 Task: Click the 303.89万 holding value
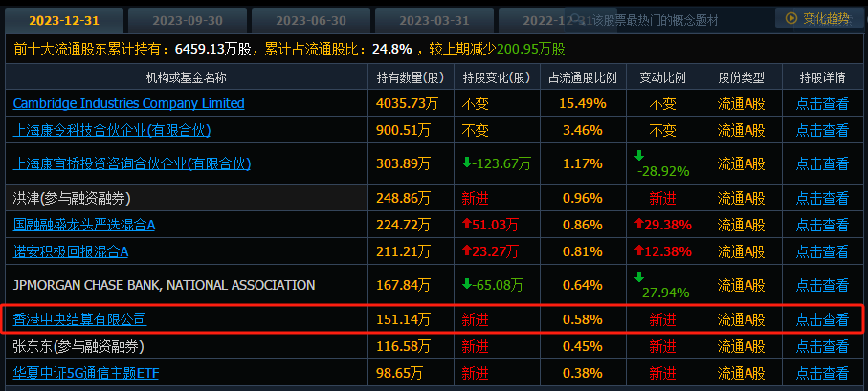click(403, 163)
